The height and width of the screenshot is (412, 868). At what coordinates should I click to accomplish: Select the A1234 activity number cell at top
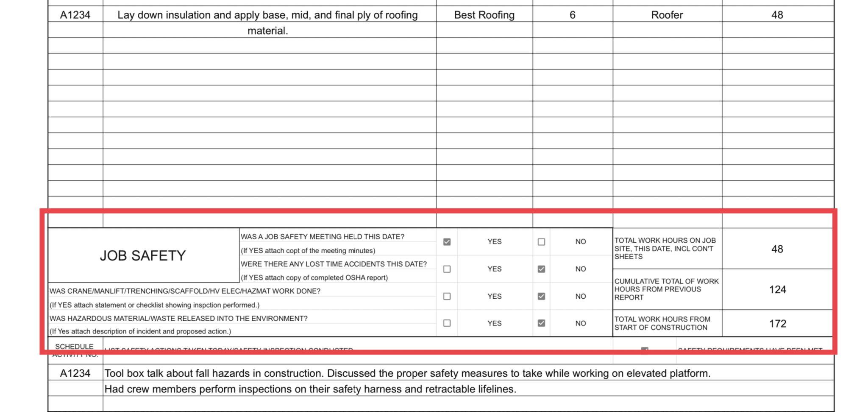point(75,14)
